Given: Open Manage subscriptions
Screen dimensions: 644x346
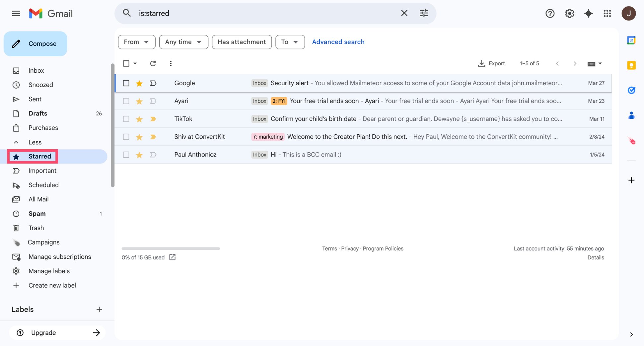Looking at the screenshot, I should click(60, 257).
